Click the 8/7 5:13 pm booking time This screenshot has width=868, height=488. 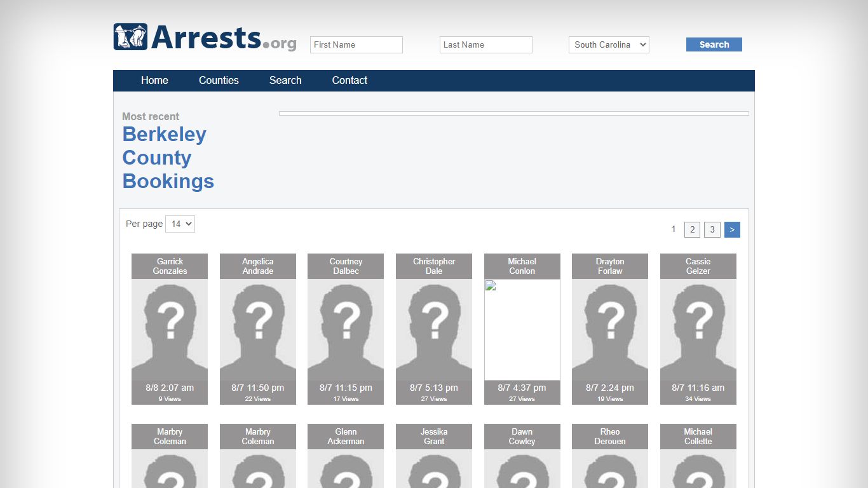[434, 388]
